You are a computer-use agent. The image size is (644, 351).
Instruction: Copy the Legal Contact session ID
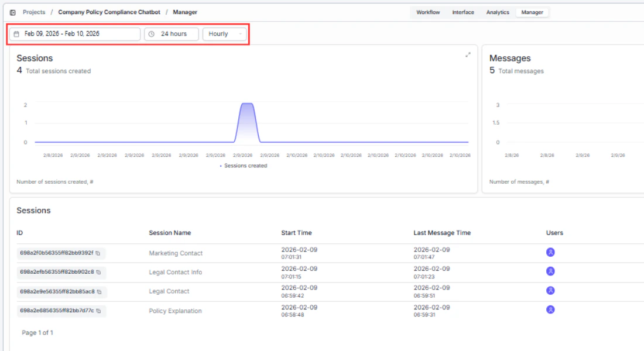(98, 291)
